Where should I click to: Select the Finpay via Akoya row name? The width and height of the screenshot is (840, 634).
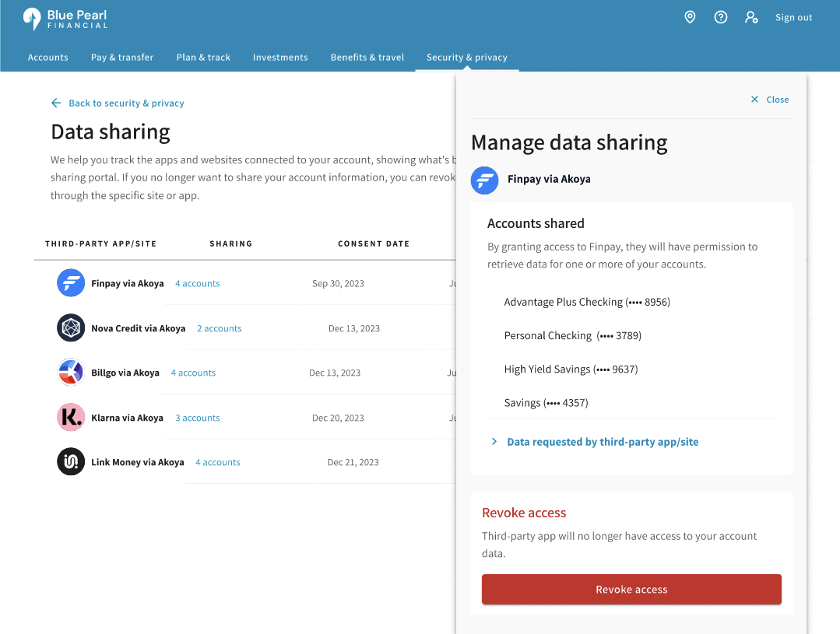(x=128, y=283)
